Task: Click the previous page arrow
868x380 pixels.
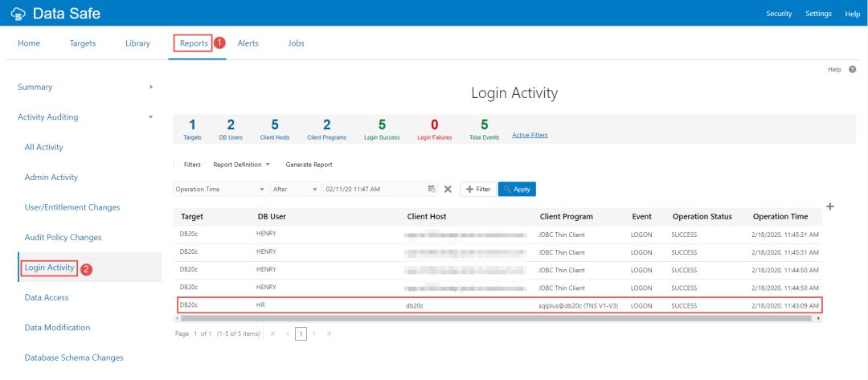Action: pyautogui.click(x=286, y=333)
